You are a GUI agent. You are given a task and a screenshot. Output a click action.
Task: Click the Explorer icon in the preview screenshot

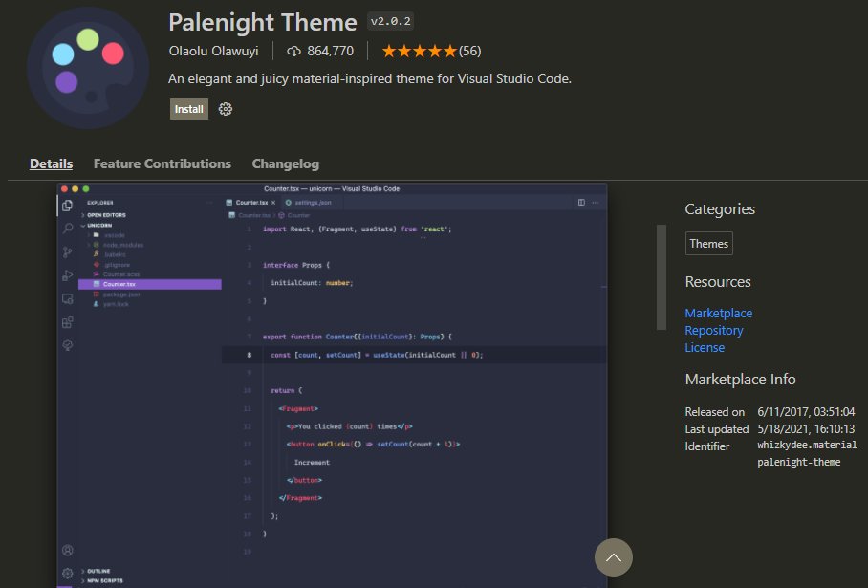tap(68, 206)
